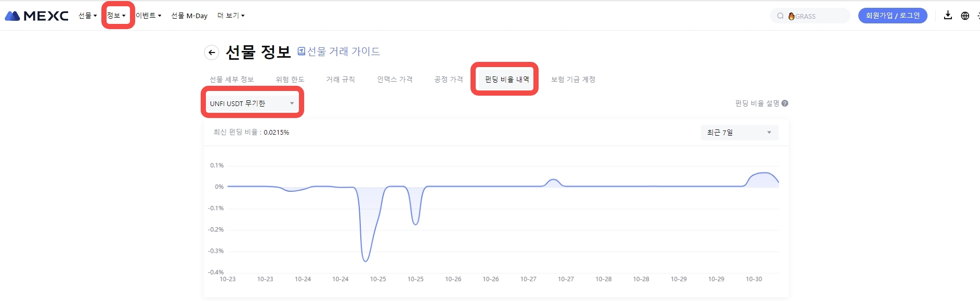Screen dimensions: 980x301
Task: Click the guide icon before 선물 거래 가이드
Action: [301, 51]
